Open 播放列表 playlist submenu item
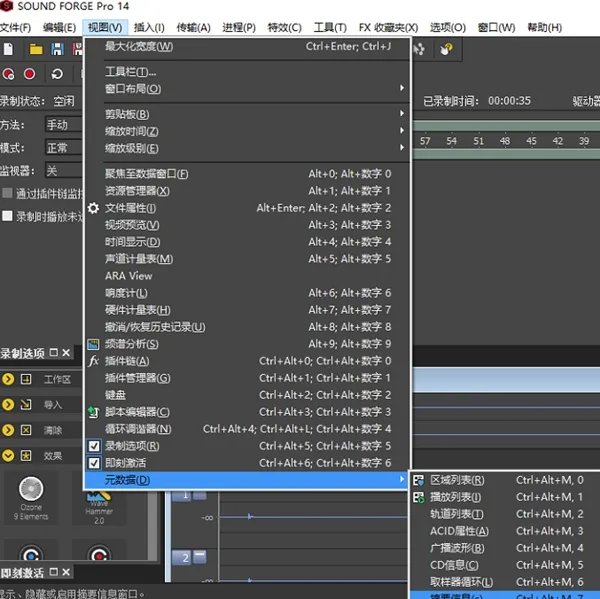The image size is (600, 599). point(505,497)
